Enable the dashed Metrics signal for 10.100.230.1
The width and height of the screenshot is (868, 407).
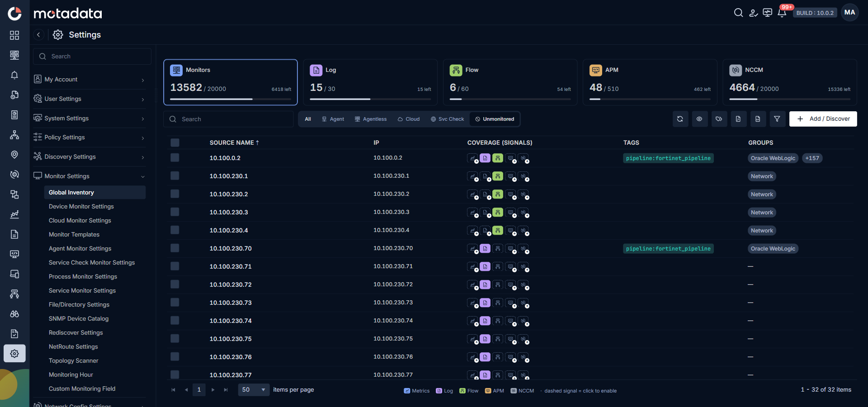[472, 176]
